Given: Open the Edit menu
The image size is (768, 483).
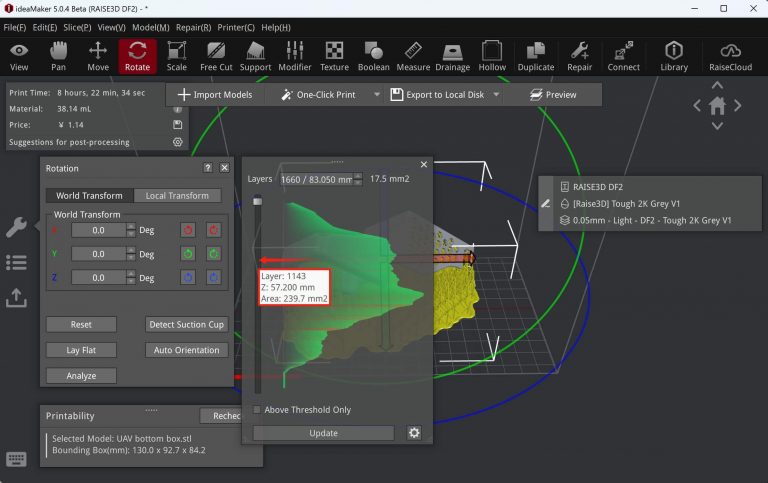Looking at the screenshot, I should coord(45,27).
